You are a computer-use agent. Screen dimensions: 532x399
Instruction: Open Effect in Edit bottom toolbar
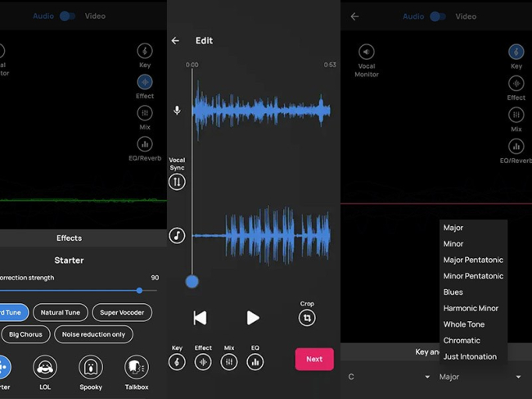(x=203, y=362)
